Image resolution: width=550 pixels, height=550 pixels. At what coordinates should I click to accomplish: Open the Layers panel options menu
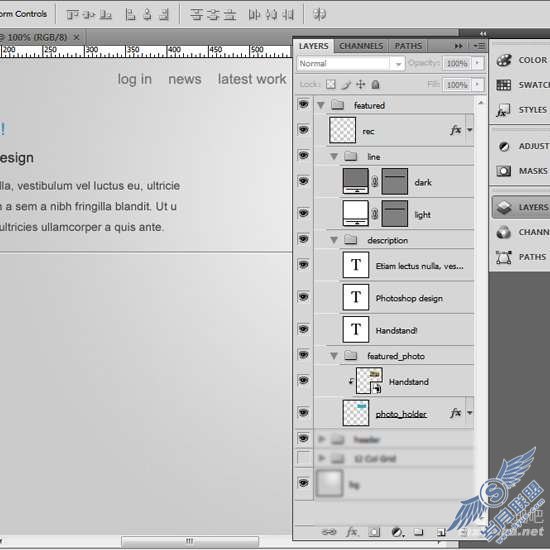click(479, 46)
